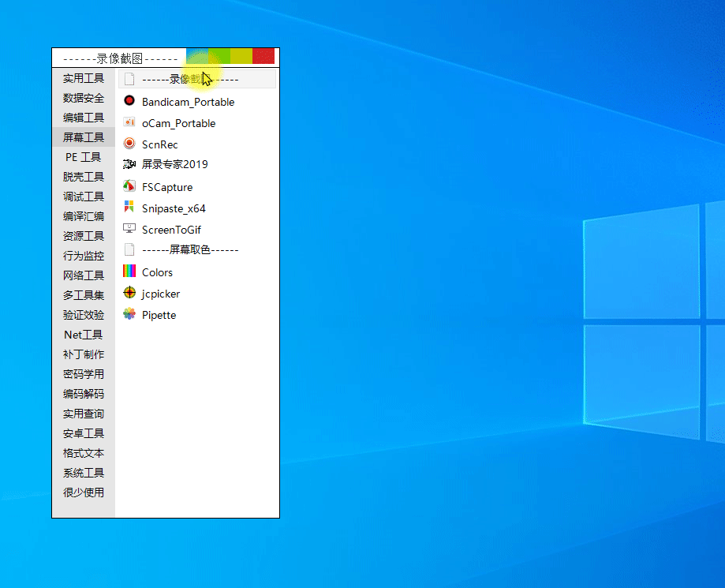Open oCam_Portable icon

(x=129, y=122)
